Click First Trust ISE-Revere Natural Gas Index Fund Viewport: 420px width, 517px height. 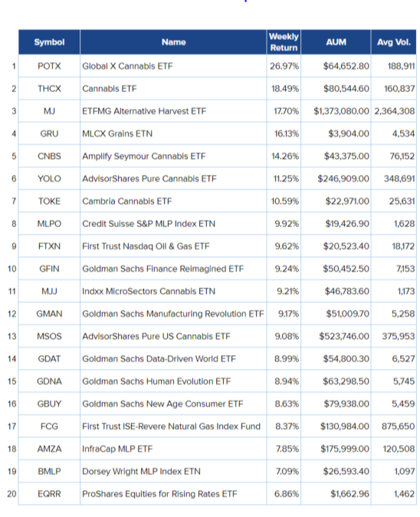[171, 426]
